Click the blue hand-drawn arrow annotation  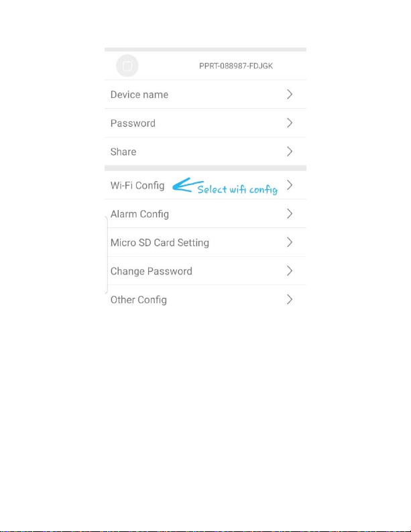[x=188, y=185]
